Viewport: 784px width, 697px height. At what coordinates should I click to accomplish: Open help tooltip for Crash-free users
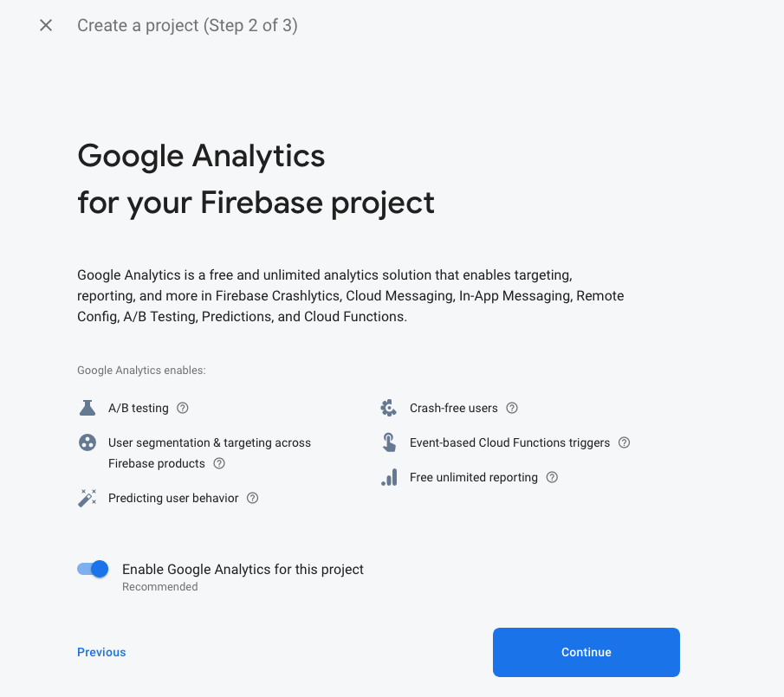(x=512, y=408)
